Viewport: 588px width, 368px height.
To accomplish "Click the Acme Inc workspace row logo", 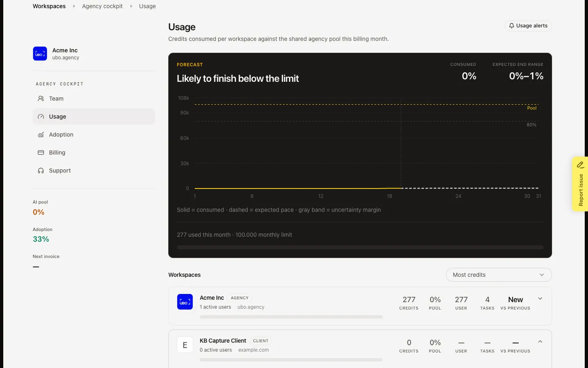I will tap(185, 302).
